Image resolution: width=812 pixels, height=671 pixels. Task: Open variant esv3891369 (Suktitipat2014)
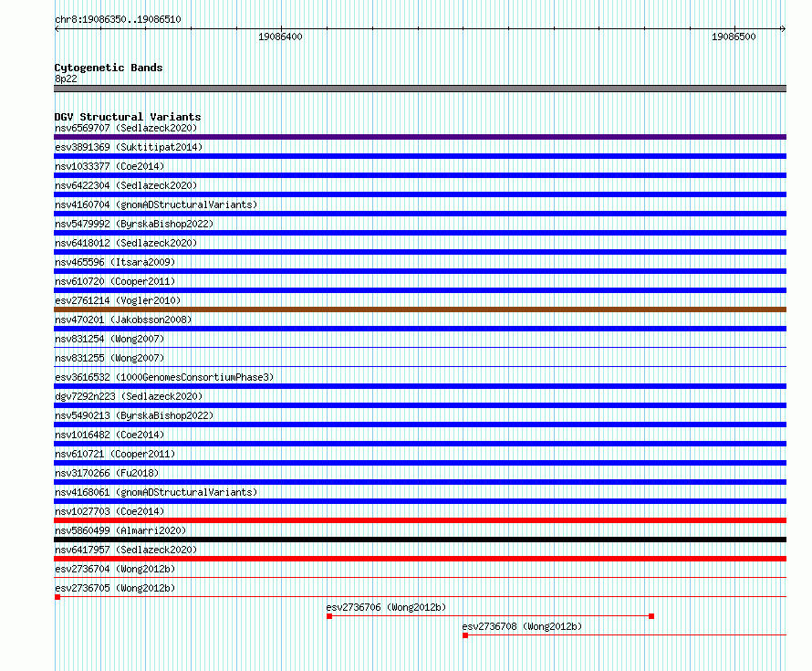pos(129,147)
